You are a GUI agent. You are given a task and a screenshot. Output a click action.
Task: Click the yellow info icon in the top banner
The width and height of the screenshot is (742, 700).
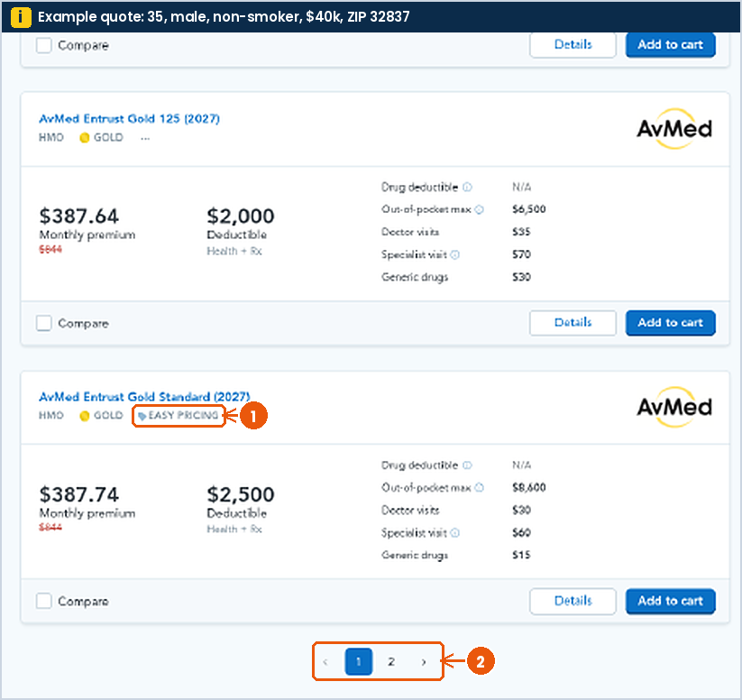pos(21,17)
